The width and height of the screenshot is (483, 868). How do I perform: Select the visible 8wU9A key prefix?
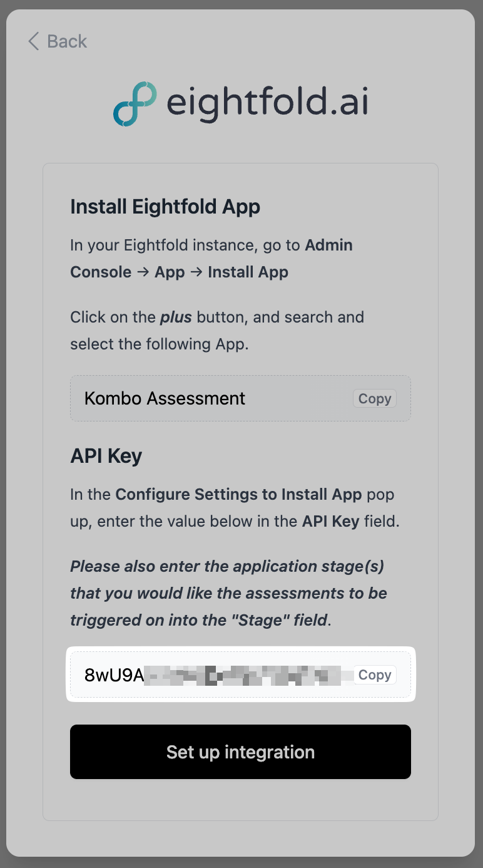[114, 675]
